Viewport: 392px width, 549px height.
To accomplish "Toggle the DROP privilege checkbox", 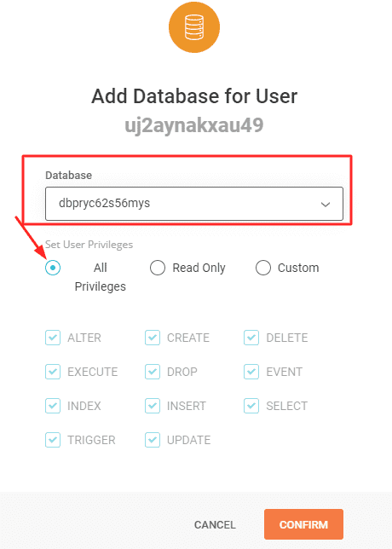I will point(153,372).
